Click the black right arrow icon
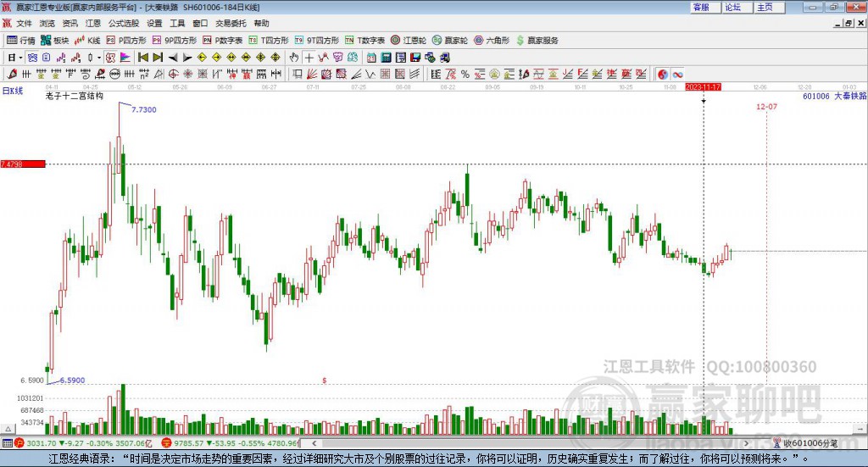Viewport: 868px width, 467px height. (187, 58)
